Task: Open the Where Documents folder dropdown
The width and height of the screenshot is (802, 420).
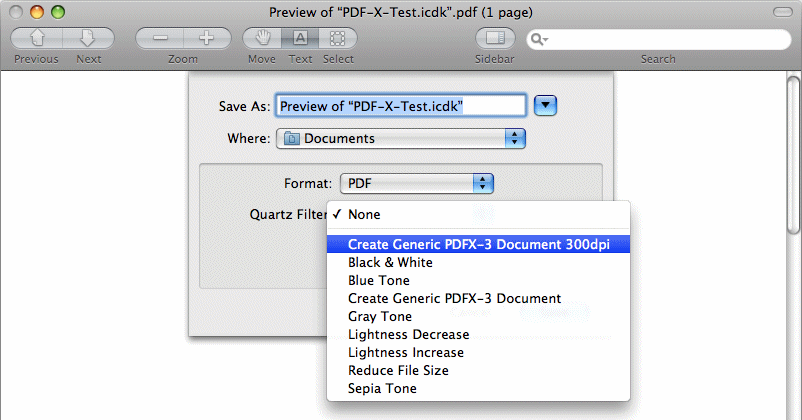Action: point(400,139)
